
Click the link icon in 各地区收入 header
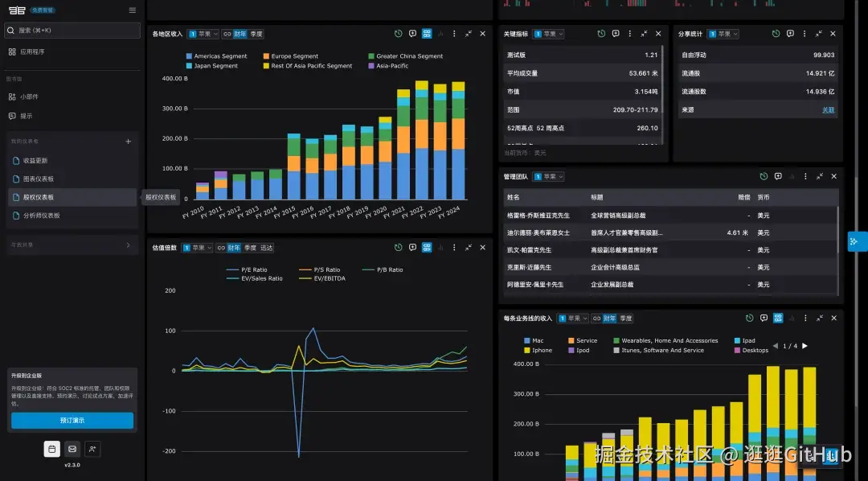[227, 34]
